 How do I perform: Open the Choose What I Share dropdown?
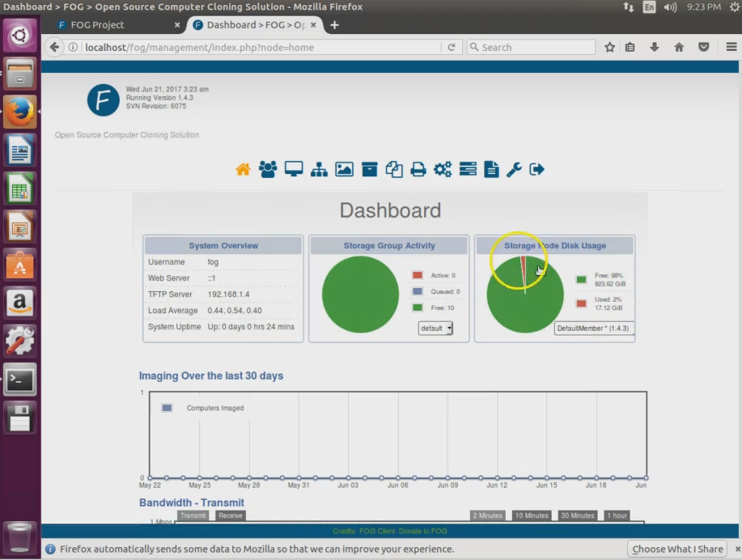677,549
